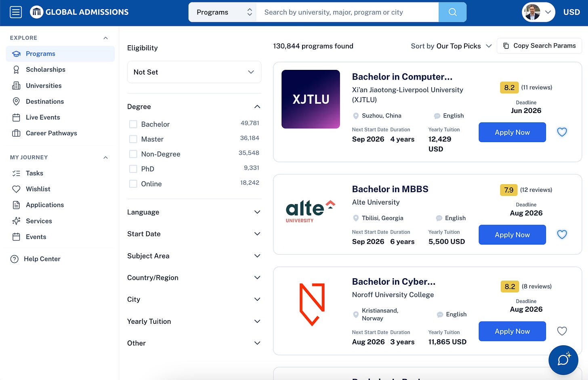Open Bachelor in Computer... program title

(x=402, y=77)
